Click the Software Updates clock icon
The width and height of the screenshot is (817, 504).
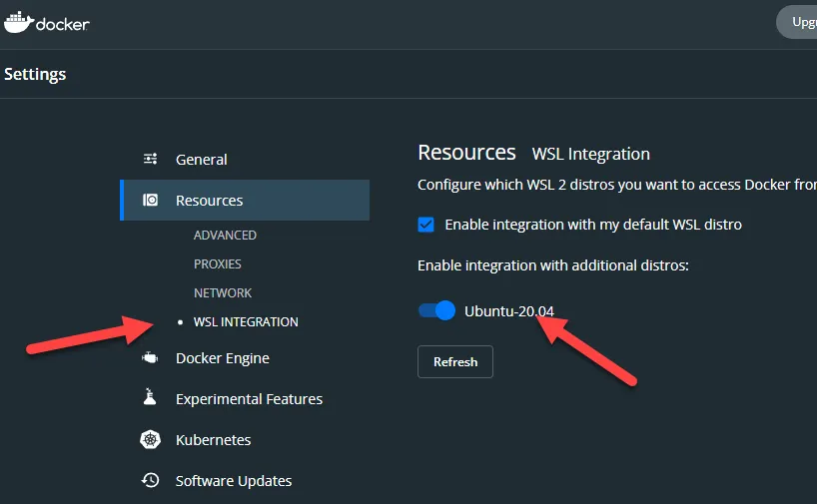click(x=151, y=480)
